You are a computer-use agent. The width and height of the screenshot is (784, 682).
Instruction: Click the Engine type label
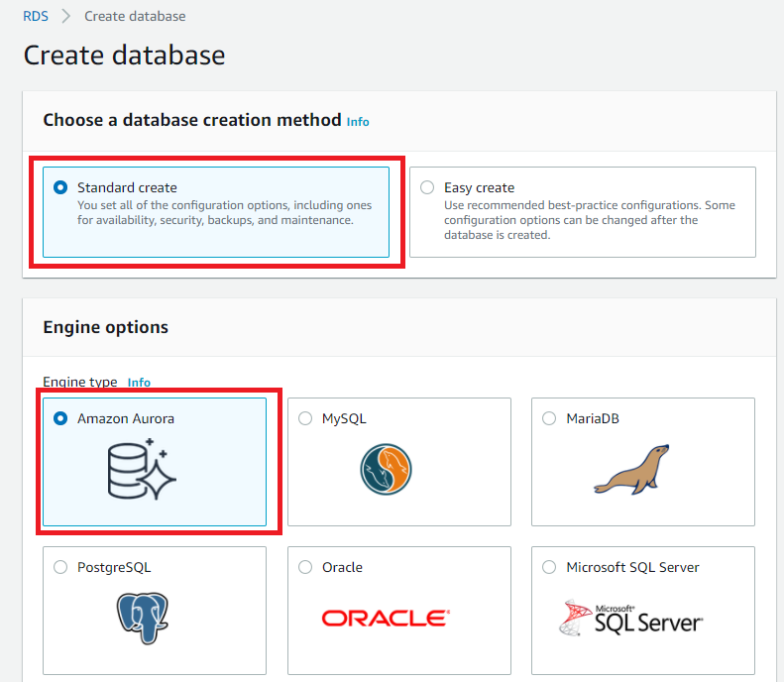click(x=80, y=382)
